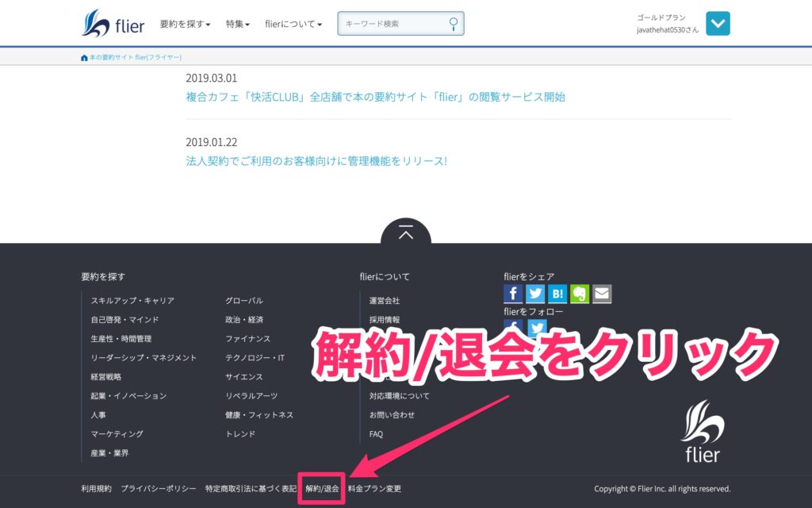
Task: Open ファイナンス category
Action: (x=247, y=339)
